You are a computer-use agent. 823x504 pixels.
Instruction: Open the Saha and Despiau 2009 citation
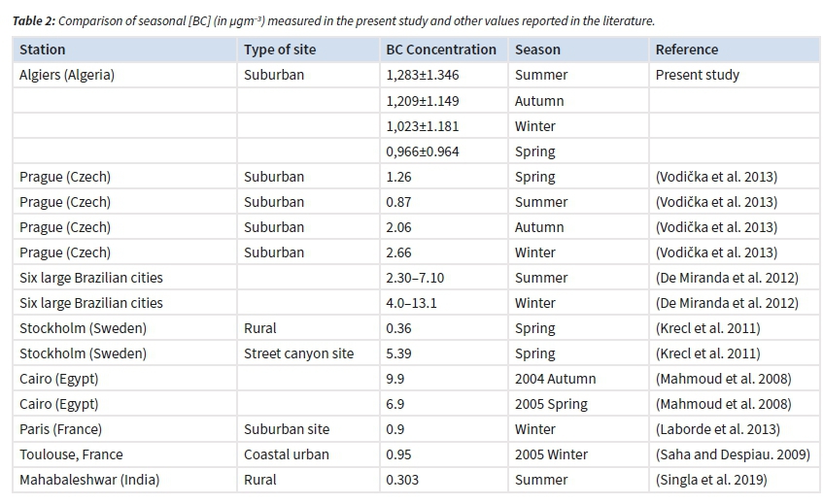(733, 454)
